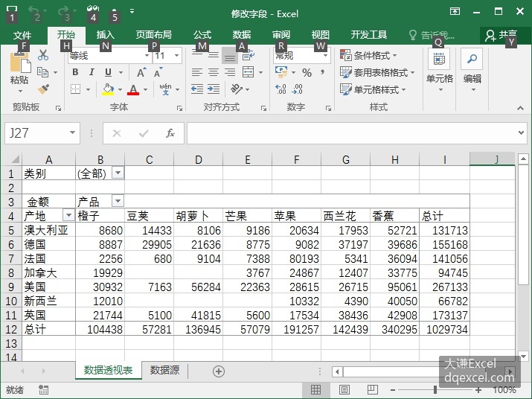532x399 pixels.
Task: Open 条件格式 conditional formatting menu
Action: 368,55
